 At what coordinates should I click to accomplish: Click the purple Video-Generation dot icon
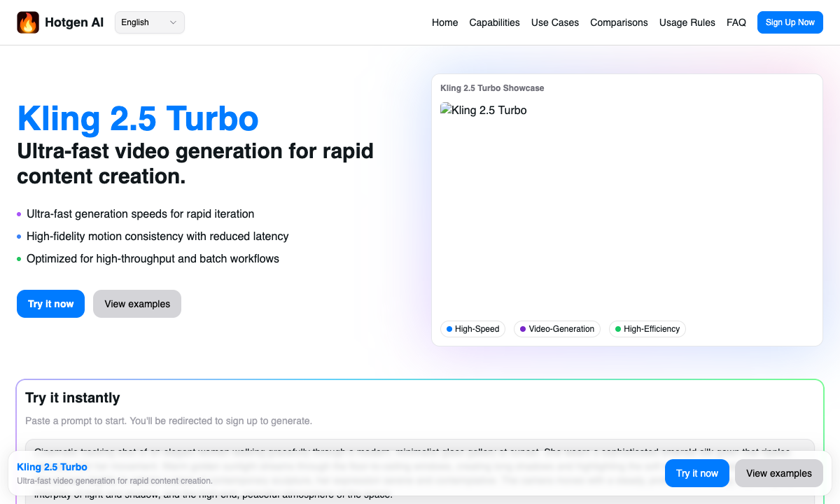click(523, 329)
